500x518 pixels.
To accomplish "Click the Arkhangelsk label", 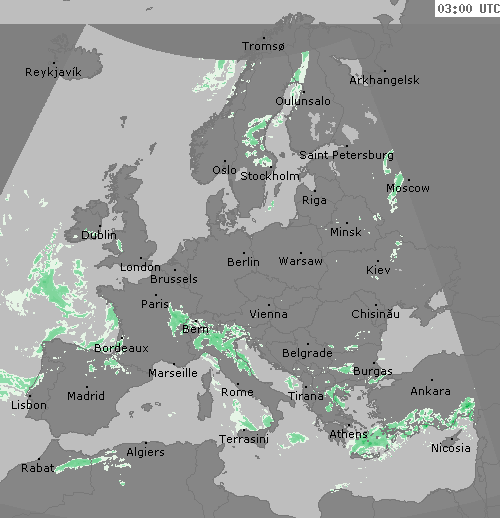I will [384, 80].
